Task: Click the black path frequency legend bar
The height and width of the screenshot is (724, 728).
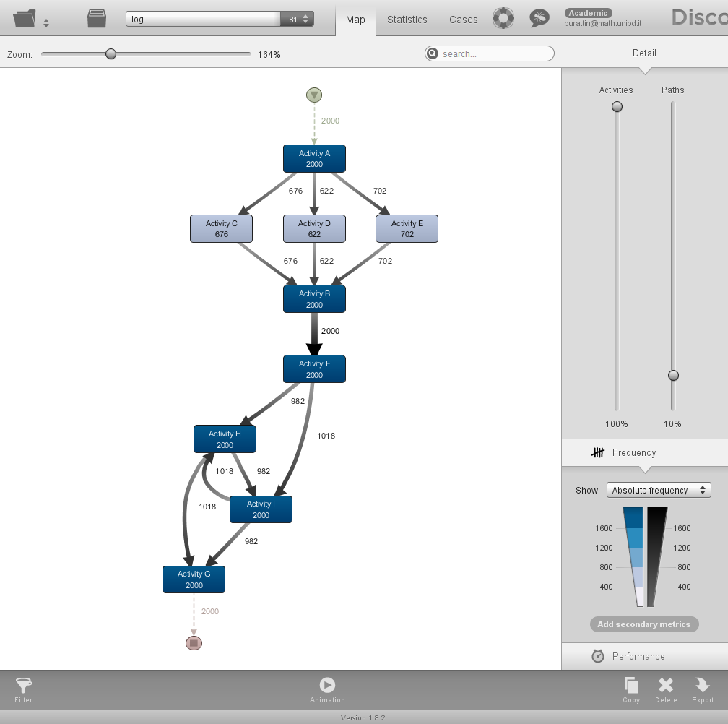Action: [x=656, y=557]
